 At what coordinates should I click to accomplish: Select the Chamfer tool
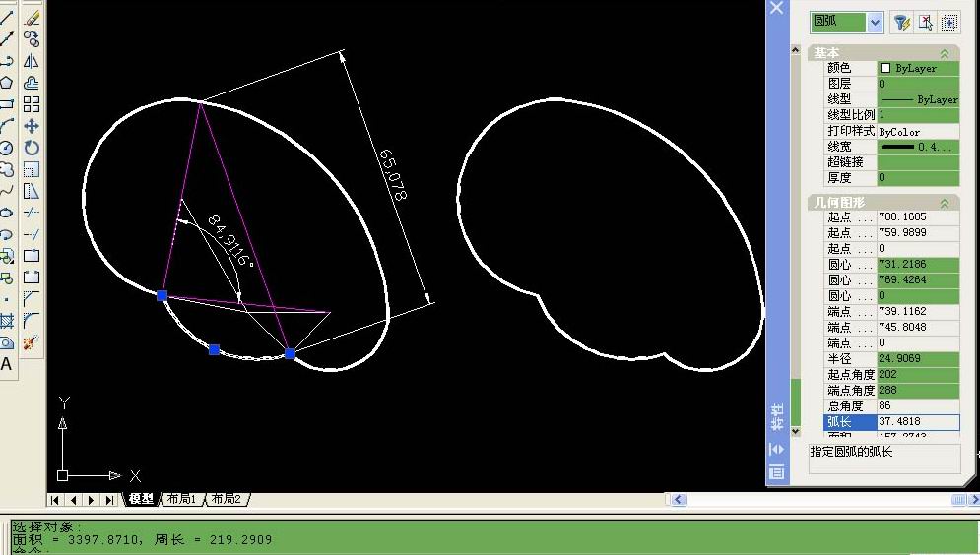[32, 299]
